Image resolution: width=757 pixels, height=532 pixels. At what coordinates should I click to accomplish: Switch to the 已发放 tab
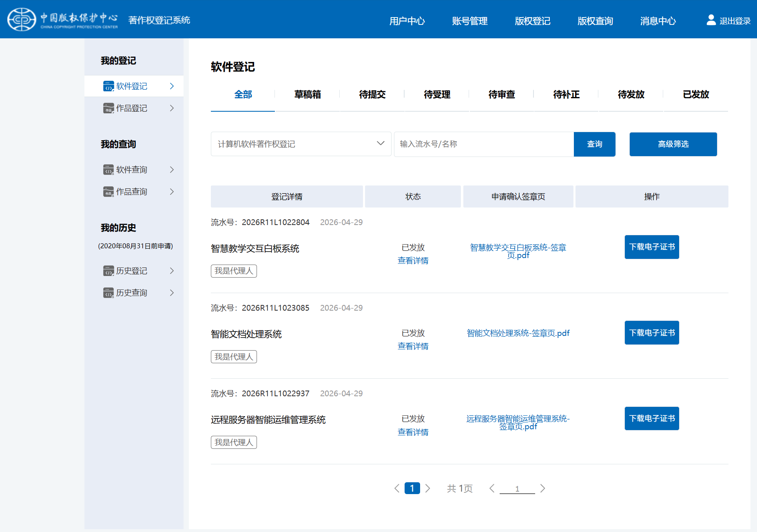696,95
